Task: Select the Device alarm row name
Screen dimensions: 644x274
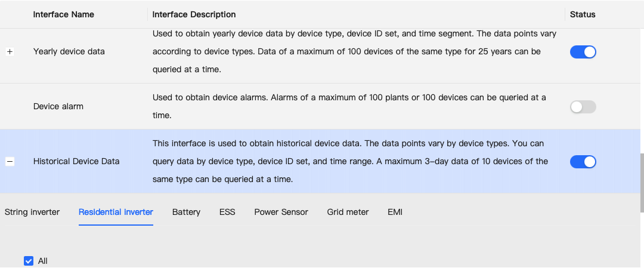Action: point(58,106)
